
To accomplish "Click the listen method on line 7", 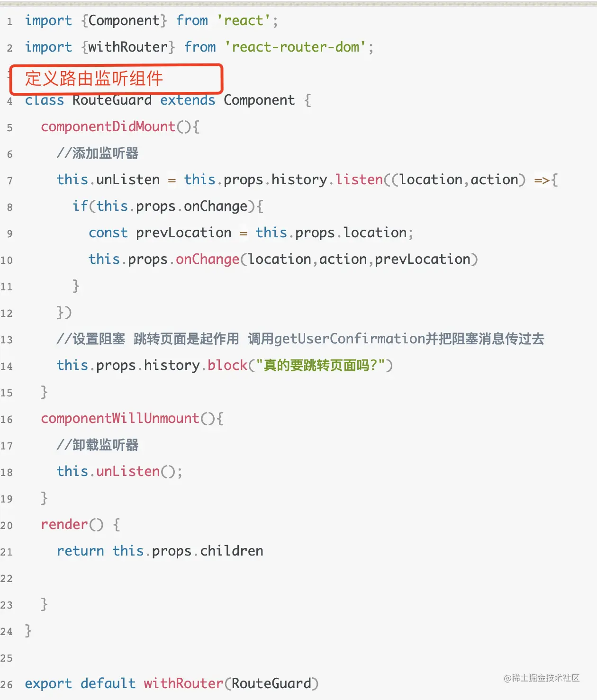I will click(x=359, y=180).
